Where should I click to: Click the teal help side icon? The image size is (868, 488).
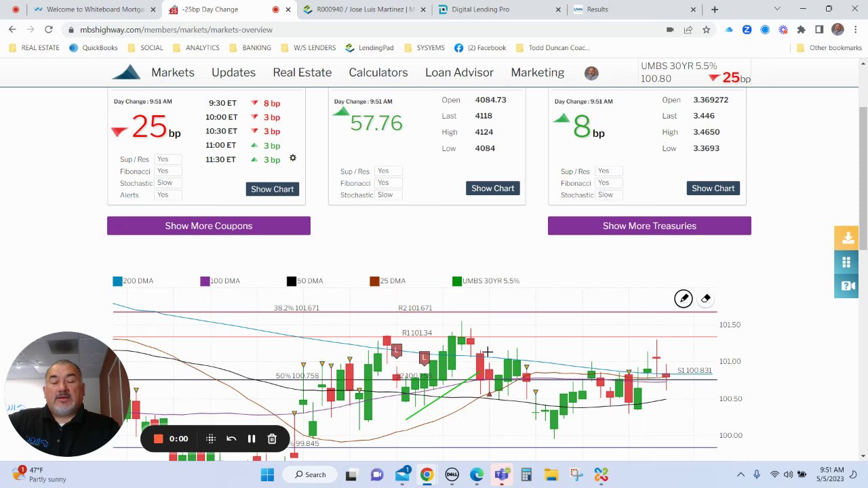coord(846,286)
